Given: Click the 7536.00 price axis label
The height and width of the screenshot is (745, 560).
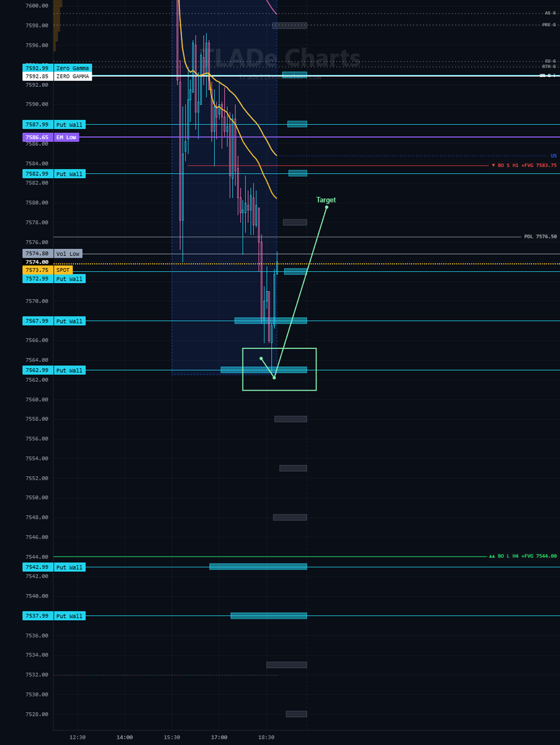Looking at the screenshot, I should tap(37, 635).
